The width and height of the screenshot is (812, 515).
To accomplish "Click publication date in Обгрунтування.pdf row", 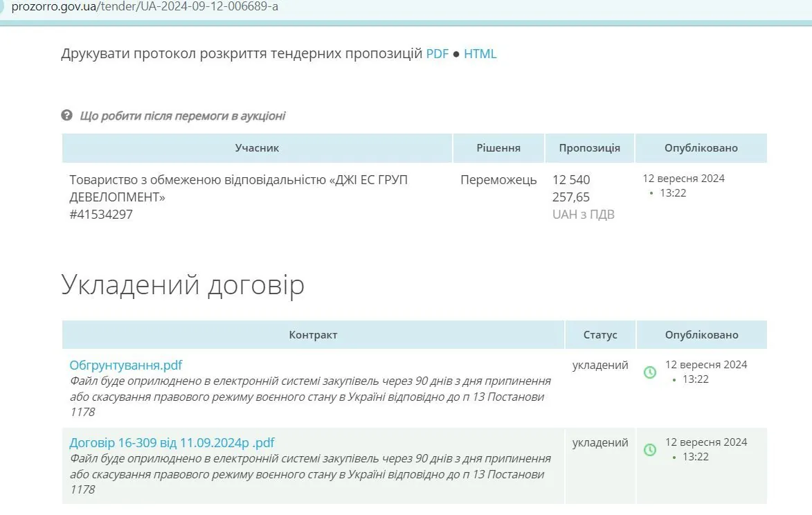I will point(706,365).
